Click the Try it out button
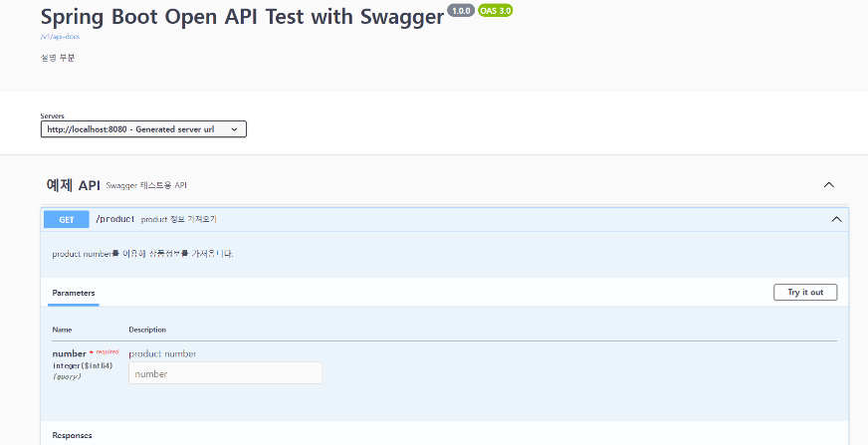868x445 pixels. coord(805,293)
